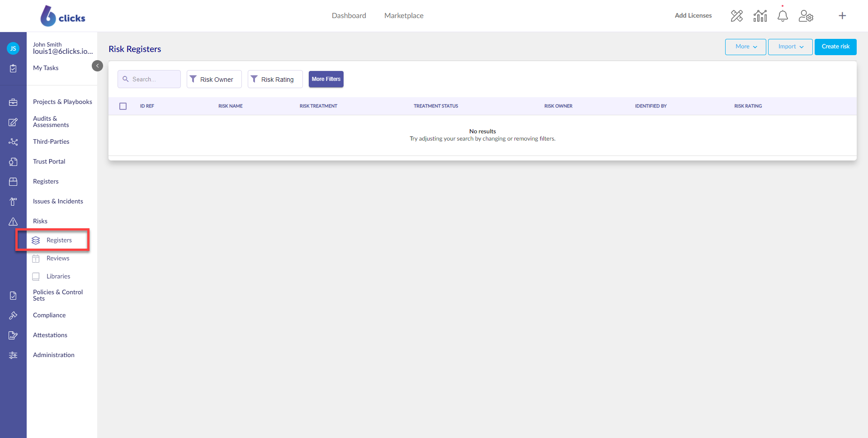Click the Third-Parties network icon
The width and height of the screenshot is (868, 438).
coord(13,142)
